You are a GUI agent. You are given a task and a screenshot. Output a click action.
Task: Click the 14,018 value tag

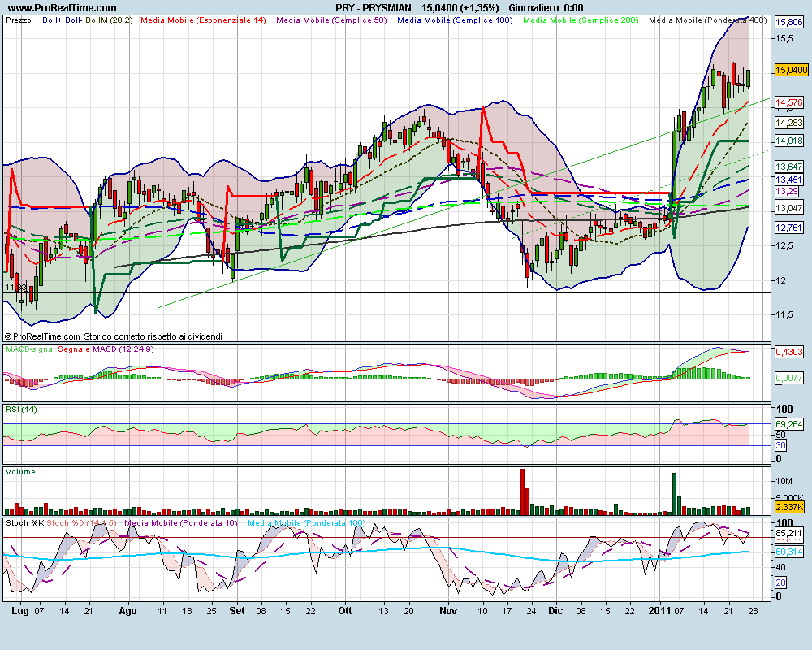(x=789, y=141)
